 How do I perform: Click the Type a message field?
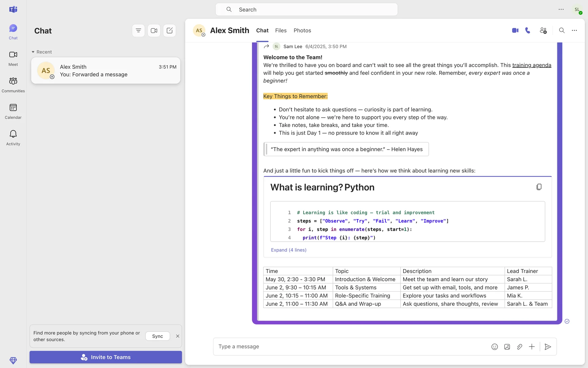click(x=349, y=347)
